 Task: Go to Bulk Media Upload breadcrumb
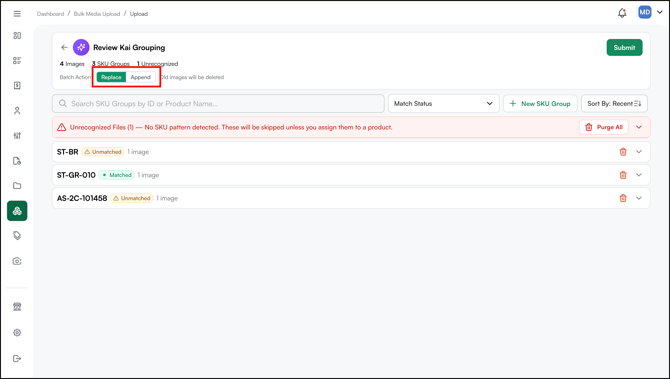pos(97,14)
